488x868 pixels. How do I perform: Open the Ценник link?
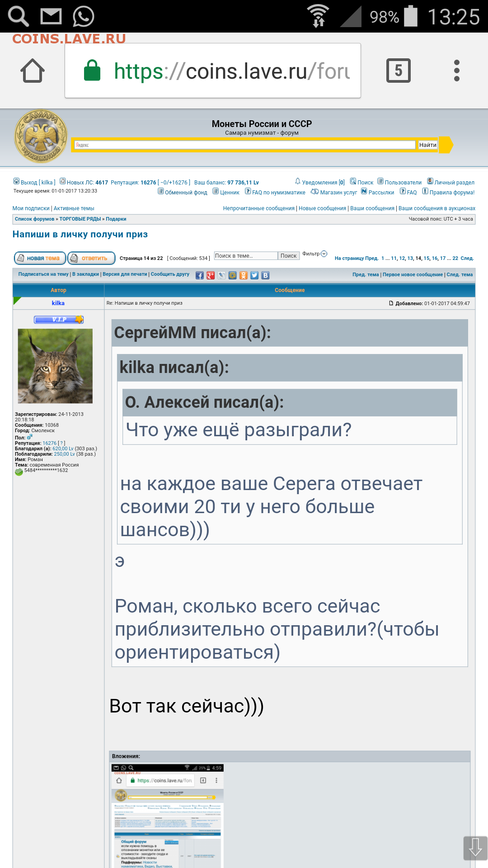230,193
